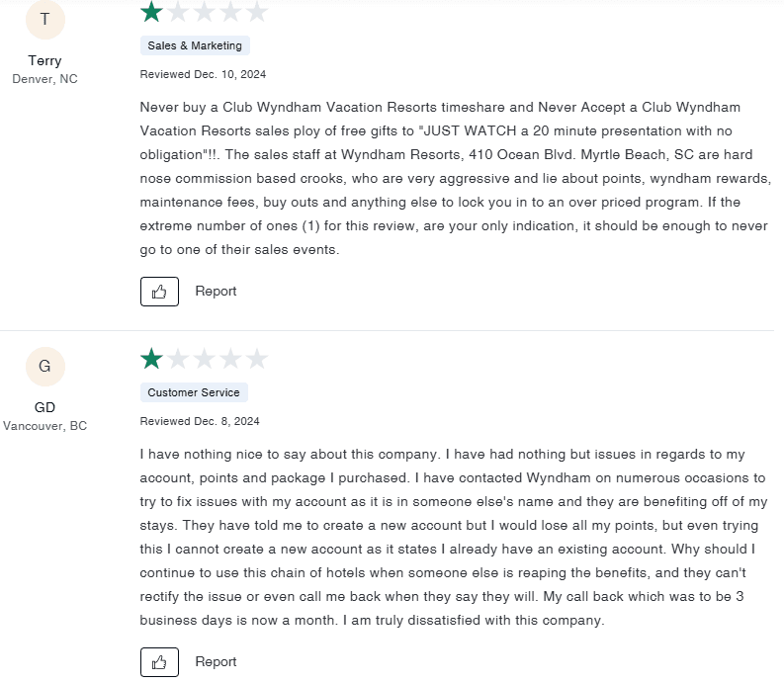Open reviewer name GD
The width and height of the screenshot is (784, 683).
tap(44, 407)
